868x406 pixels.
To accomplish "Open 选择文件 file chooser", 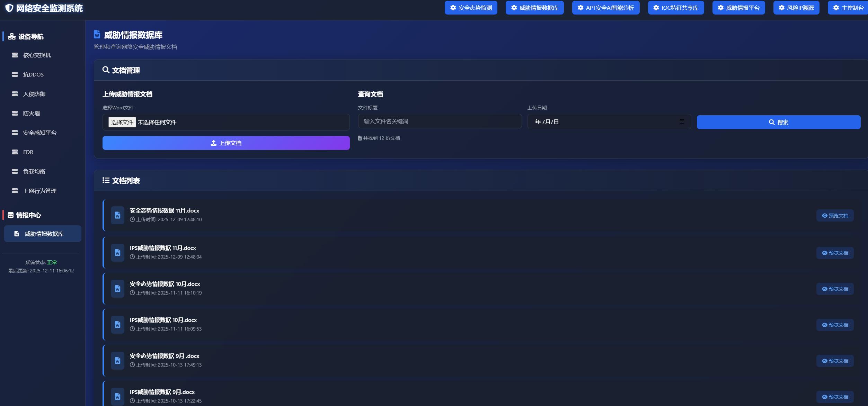I will (x=122, y=122).
